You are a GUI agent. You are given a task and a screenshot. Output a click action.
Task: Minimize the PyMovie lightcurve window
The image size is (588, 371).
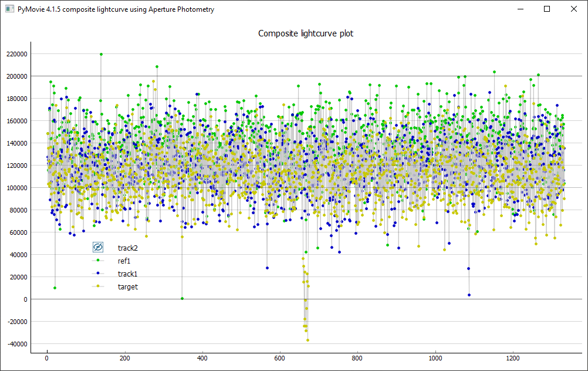tap(520, 9)
